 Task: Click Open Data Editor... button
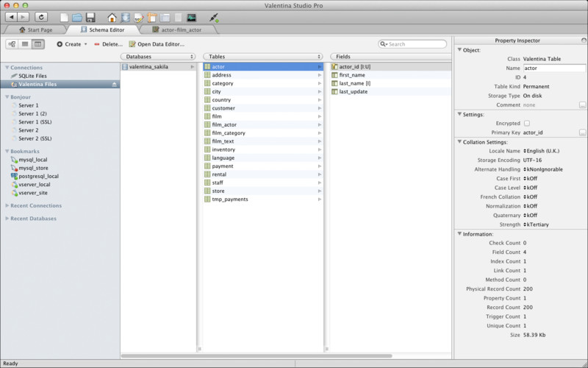pos(157,44)
